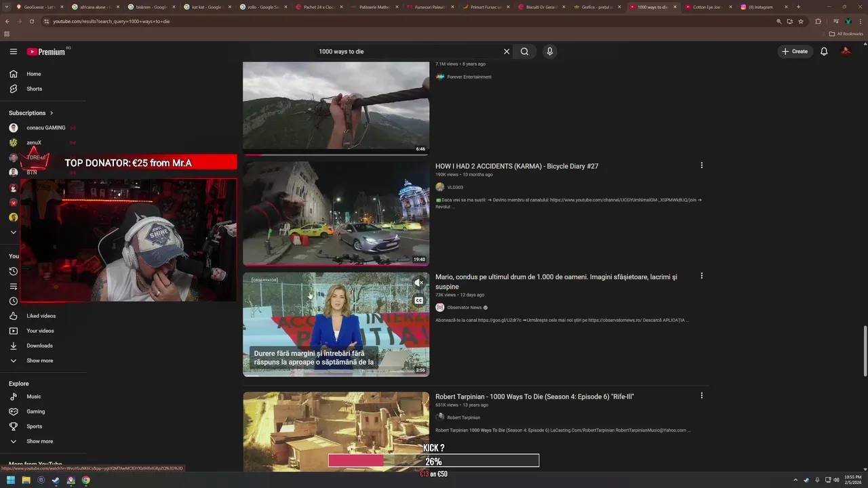Go to YouTube Premium home logo
Viewport: 868px width, 488px height.
pyautogui.click(x=46, y=52)
